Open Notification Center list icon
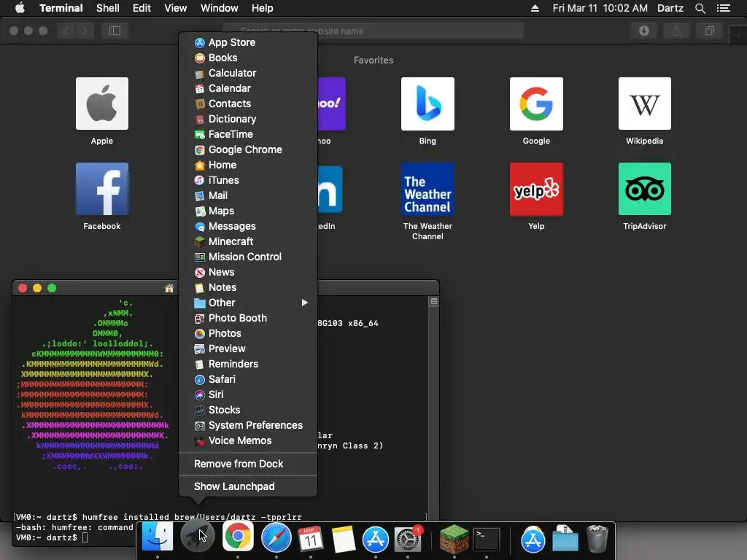This screenshot has height=560, width=747. [x=724, y=8]
